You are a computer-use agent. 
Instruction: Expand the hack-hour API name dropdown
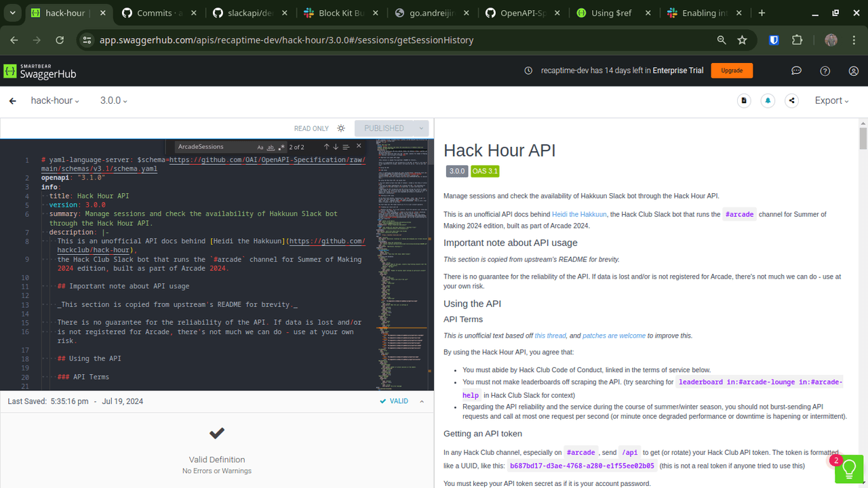[55, 100]
